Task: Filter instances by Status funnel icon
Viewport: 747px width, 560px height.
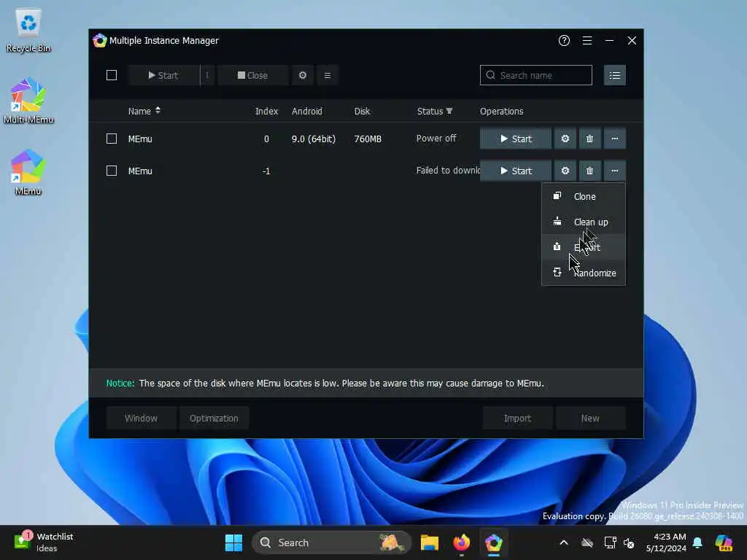Action: [449, 111]
